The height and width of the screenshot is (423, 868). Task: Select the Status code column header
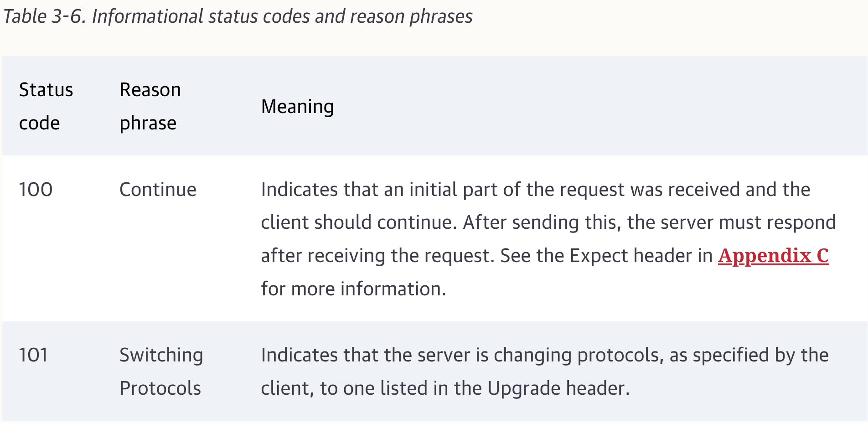46,106
